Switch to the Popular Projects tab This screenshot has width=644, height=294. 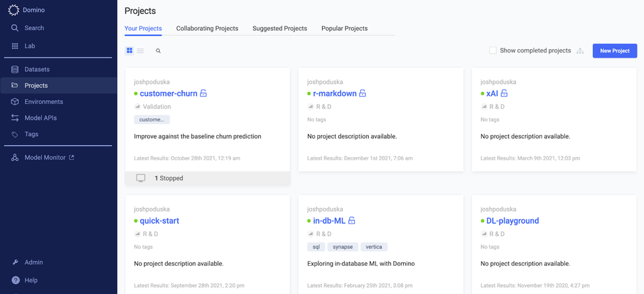tap(344, 28)
